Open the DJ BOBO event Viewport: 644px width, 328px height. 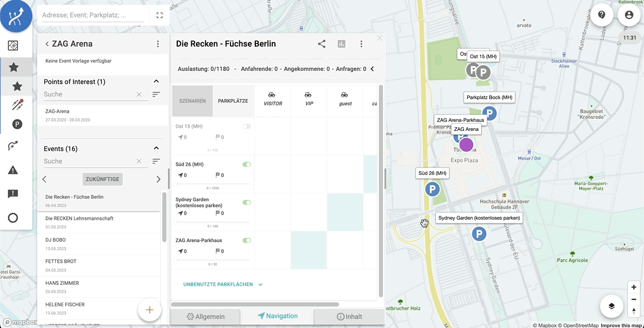coord(99,244)
